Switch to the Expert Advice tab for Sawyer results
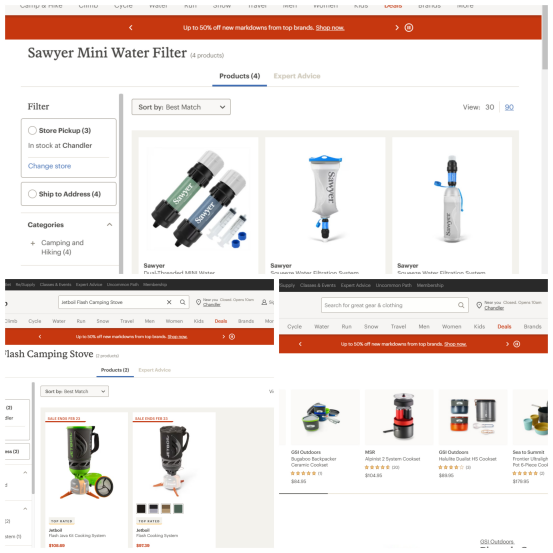 tap(297, 76)
